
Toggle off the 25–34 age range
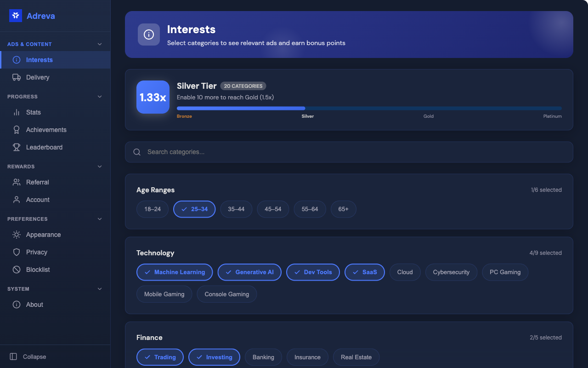(x=194, y=209)
